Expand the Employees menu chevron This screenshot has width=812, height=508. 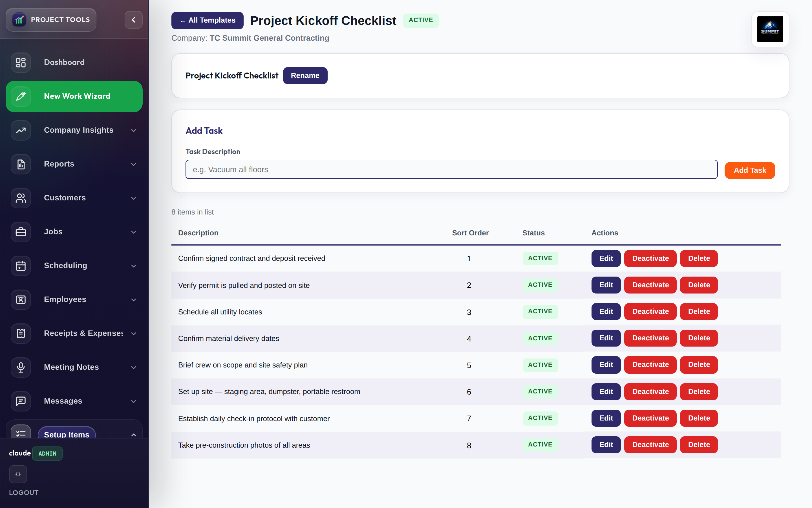134,300
